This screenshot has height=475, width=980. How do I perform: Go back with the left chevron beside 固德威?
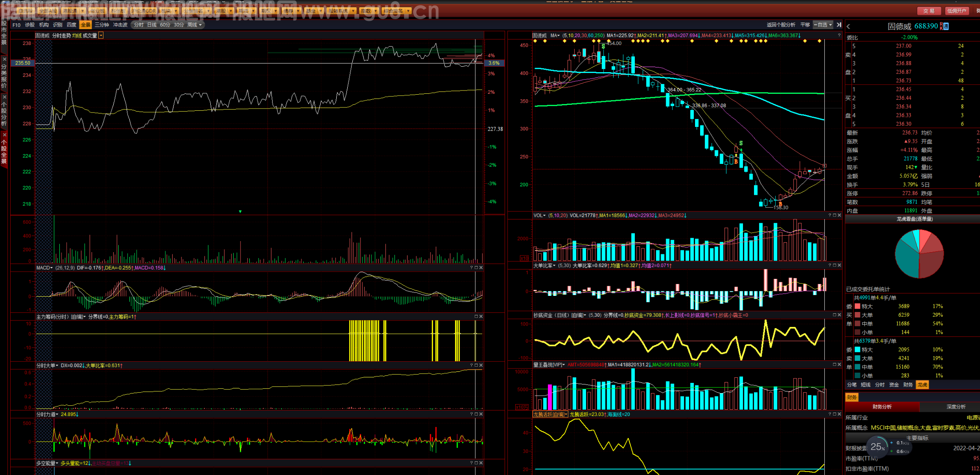849,26
